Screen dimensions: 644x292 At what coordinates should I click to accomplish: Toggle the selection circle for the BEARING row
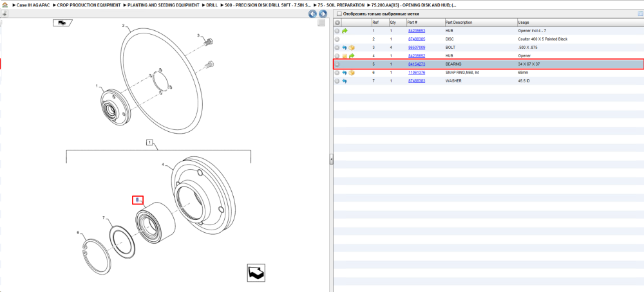coord(337,64)
